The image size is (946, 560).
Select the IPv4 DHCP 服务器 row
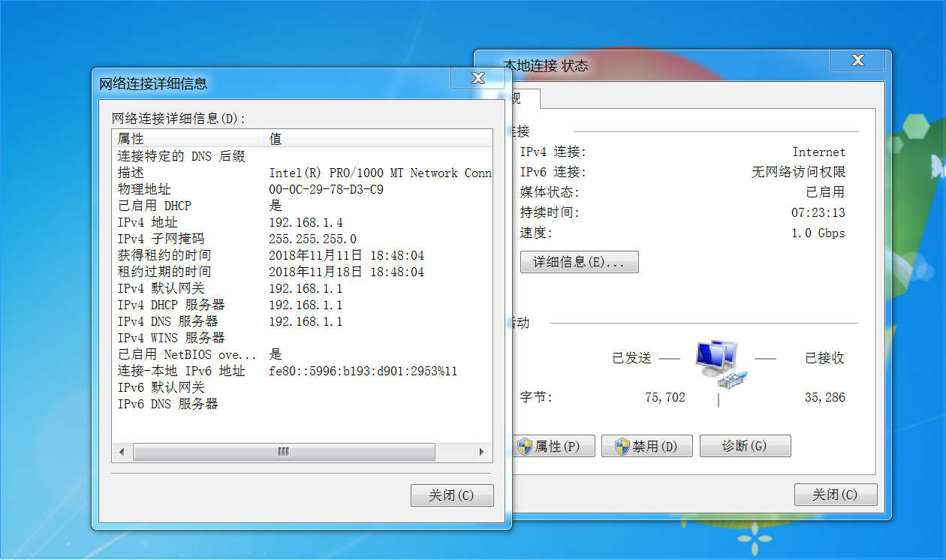click(302, 305)
